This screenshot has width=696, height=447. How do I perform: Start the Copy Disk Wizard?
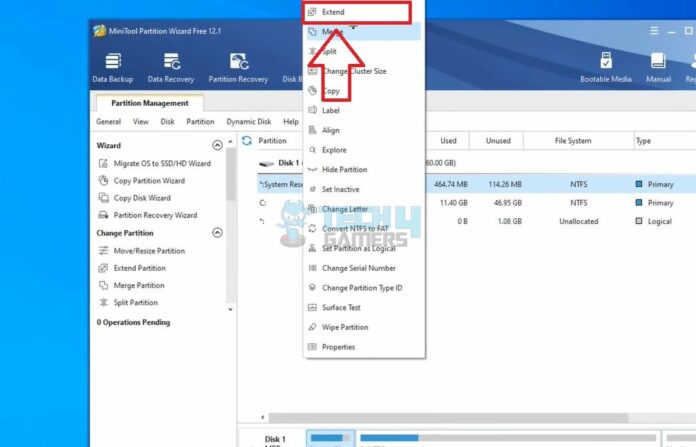tap(134, 198)
